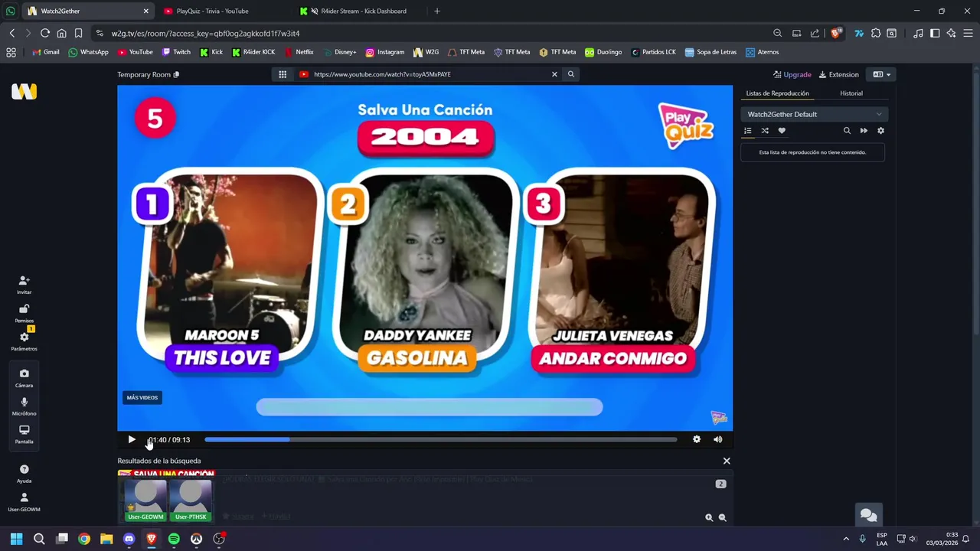Open the Twitch bookmark
The width and height of the screenshot is (980, 551).
(x=176, y=52)
